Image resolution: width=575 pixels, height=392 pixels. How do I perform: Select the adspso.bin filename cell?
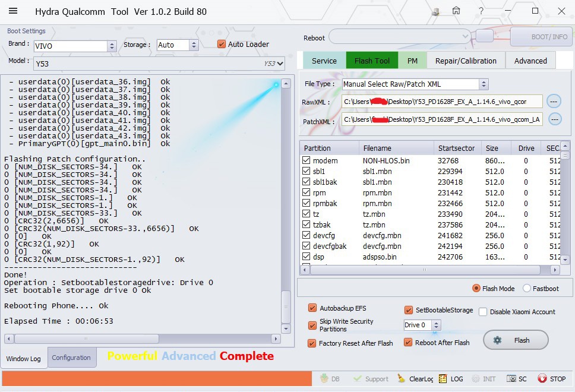coord(380,257)
